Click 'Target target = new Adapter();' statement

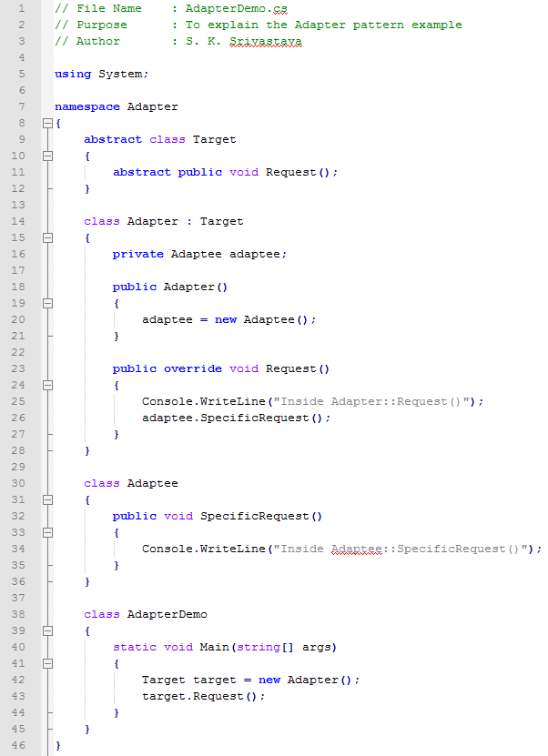251,680
